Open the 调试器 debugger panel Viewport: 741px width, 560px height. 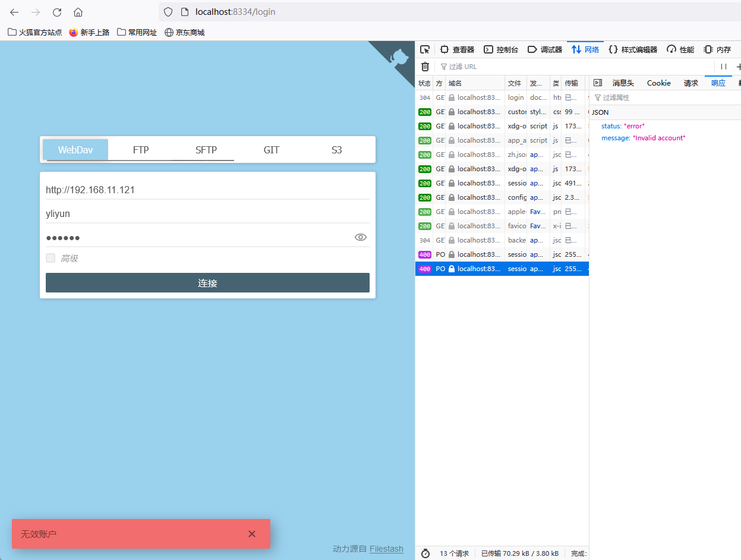tap(545, 49)
